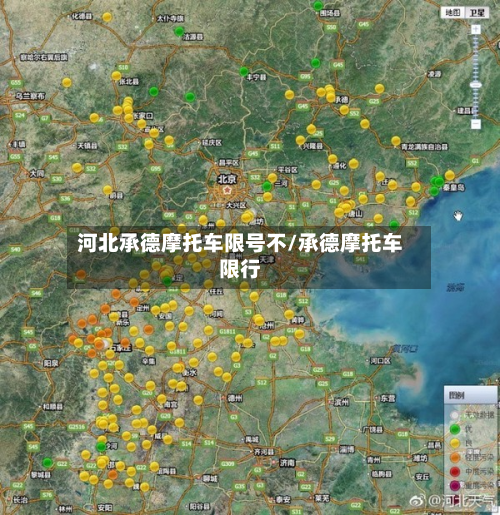Click the red 中度污染 legend dot
Viewport: 500px width, 515px height.
point(455,472)
